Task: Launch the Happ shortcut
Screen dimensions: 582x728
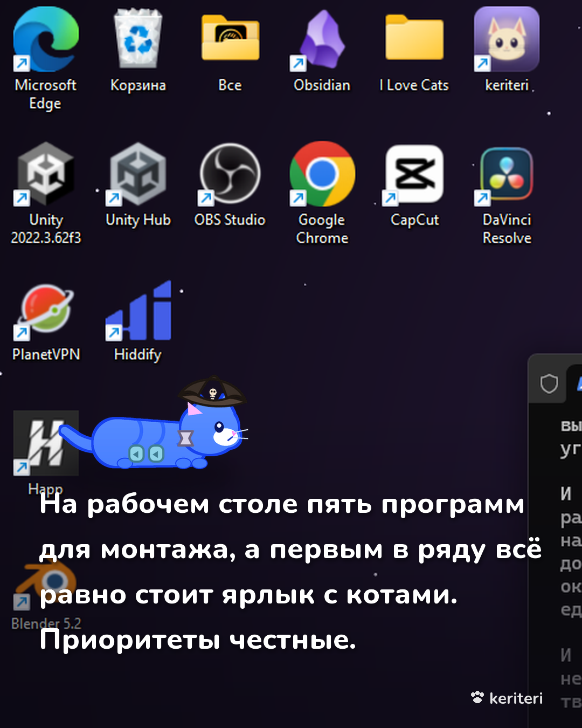Action: pyautogui.click(x=46, y=443)
